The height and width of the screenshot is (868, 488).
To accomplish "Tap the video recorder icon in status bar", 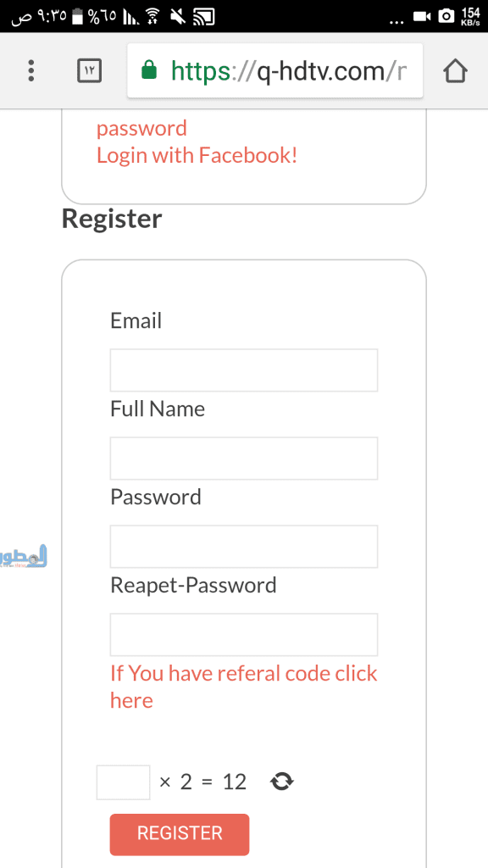I will (422, 17).
